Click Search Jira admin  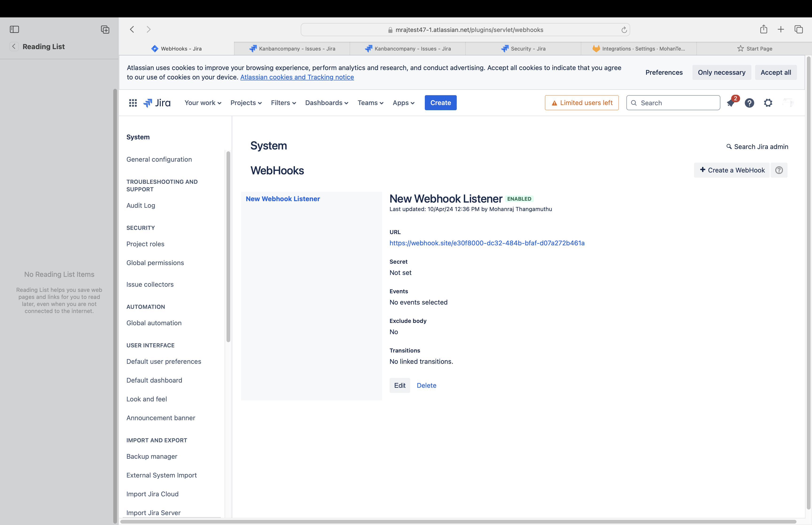click(x=757, y=147)
